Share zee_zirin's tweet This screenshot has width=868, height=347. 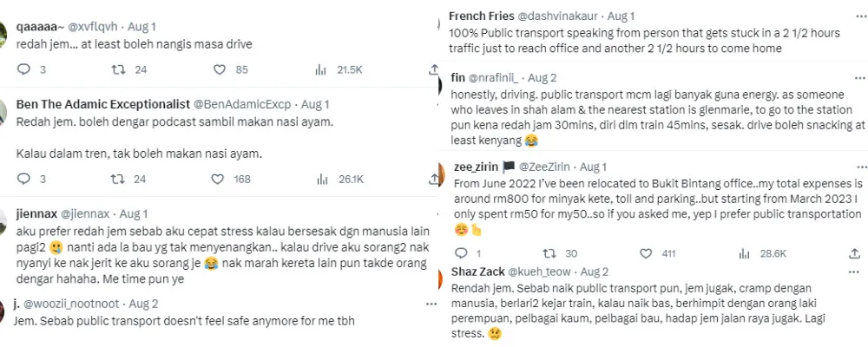coord(854,253)
